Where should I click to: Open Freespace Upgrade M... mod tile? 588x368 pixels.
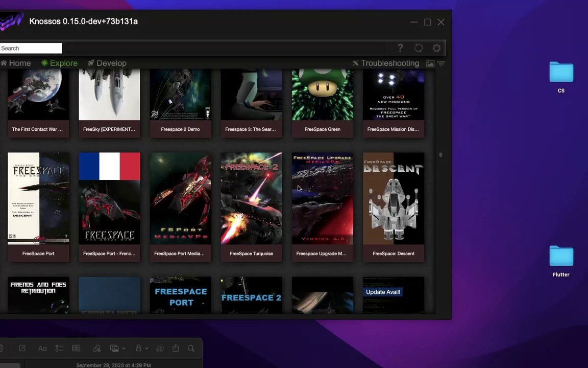(x=323, y=207)
